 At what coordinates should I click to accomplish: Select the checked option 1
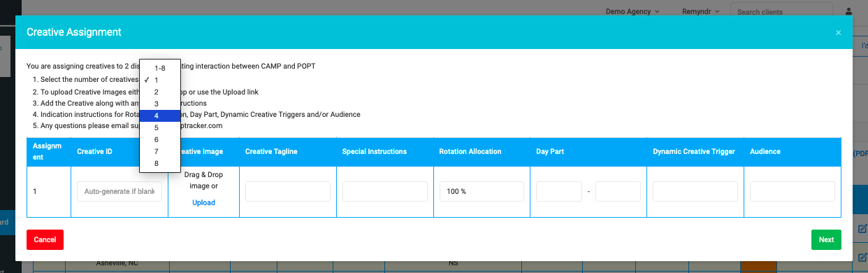(x=160, y=80)
